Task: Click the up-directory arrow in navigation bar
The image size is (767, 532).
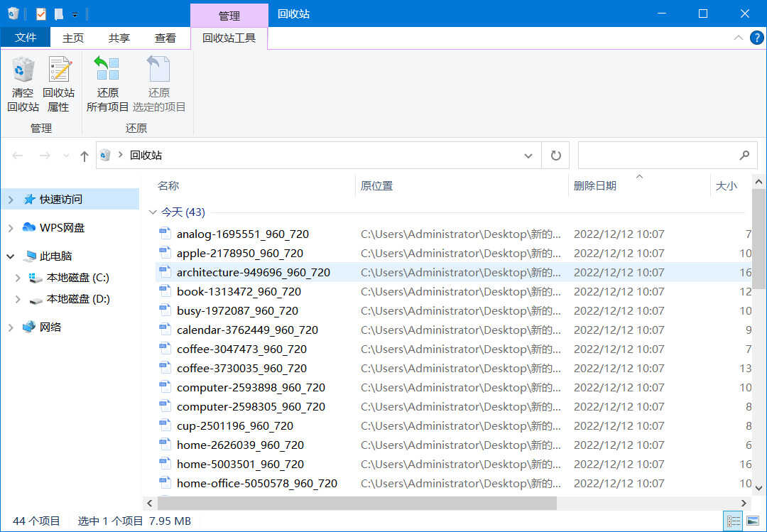Action: pyautogui.click(x=85, y=156)
